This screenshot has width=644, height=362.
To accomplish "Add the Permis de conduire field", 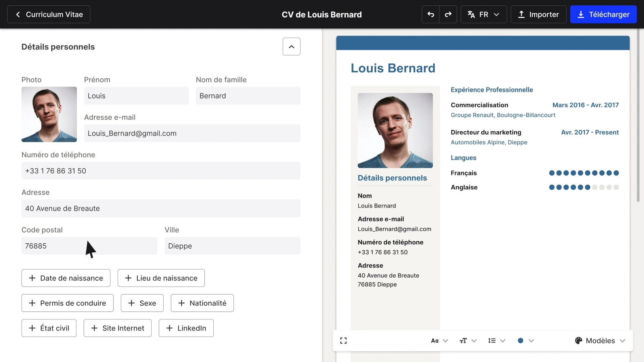I will [67, 303].
